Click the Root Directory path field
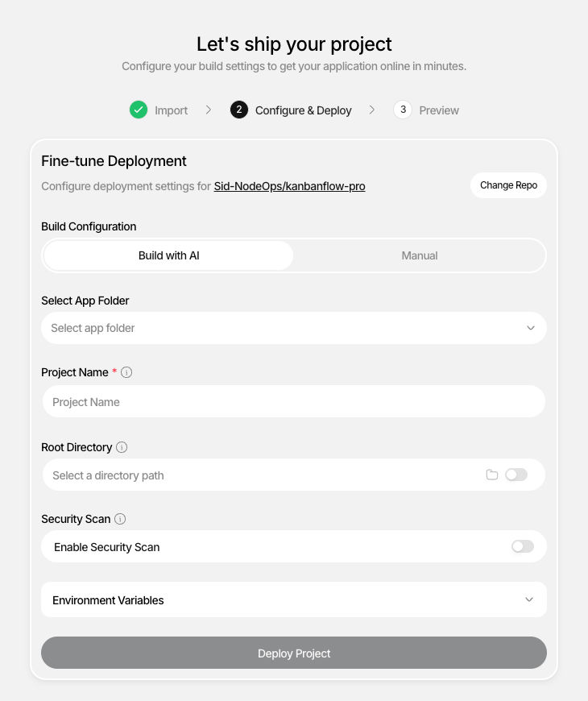The height and width of the screenshot is (701, 588). [x=258, y=475]
